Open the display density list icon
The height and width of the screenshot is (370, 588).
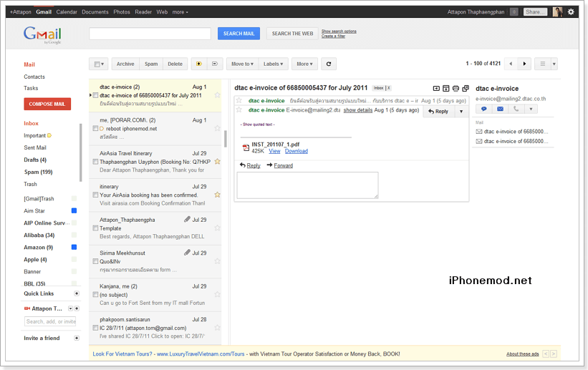[x=542, y=64]
